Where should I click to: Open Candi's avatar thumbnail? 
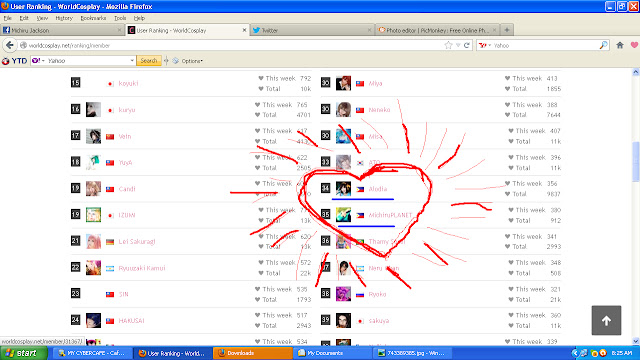click(x=93, y=189)
